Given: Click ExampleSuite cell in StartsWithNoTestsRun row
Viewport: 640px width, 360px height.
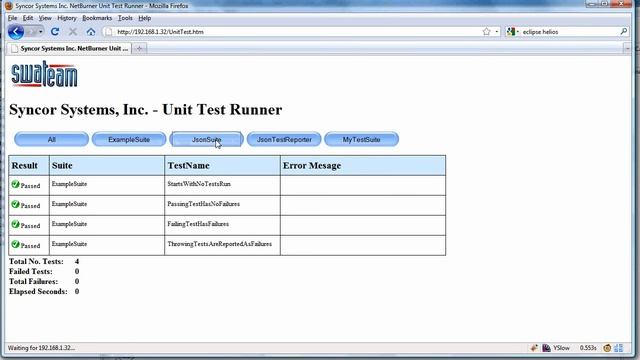Looking at the screenshot, I should pos(107,185).
